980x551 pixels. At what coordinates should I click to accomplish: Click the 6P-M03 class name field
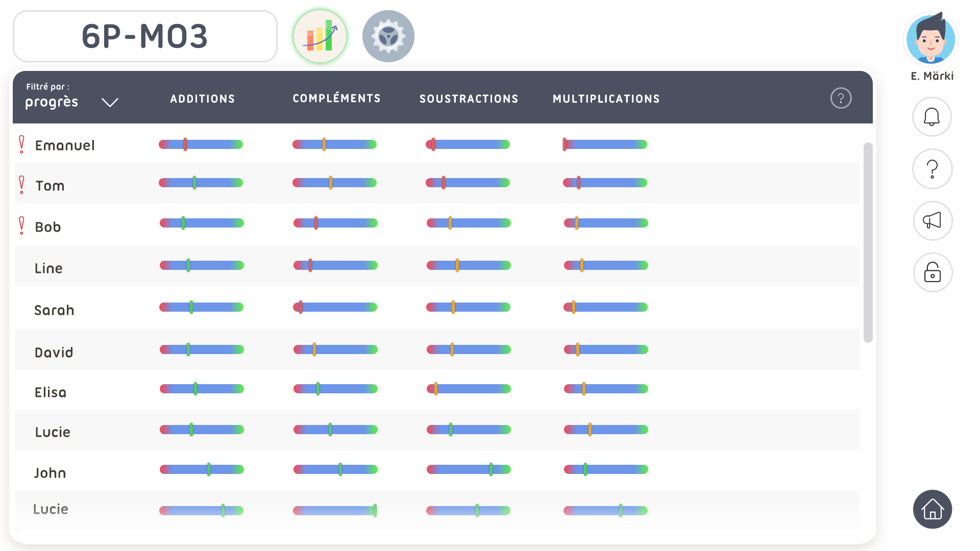pyautogui.click(x=145, y=37)
